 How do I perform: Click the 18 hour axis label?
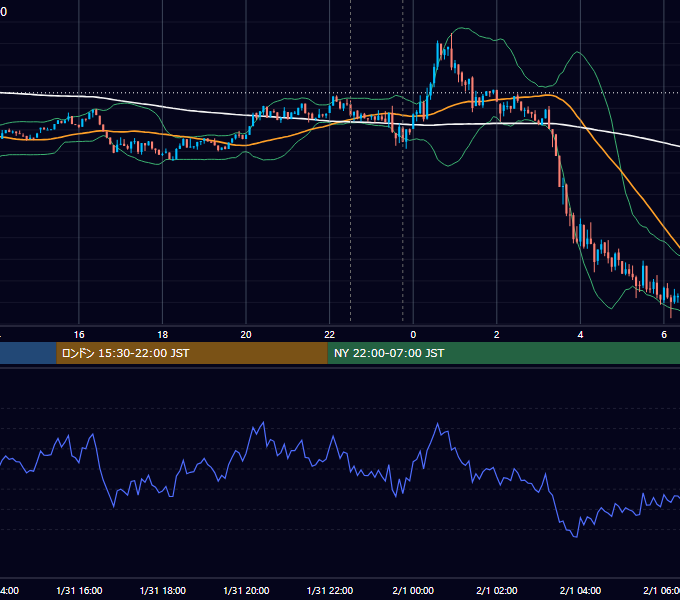(163, 335)
